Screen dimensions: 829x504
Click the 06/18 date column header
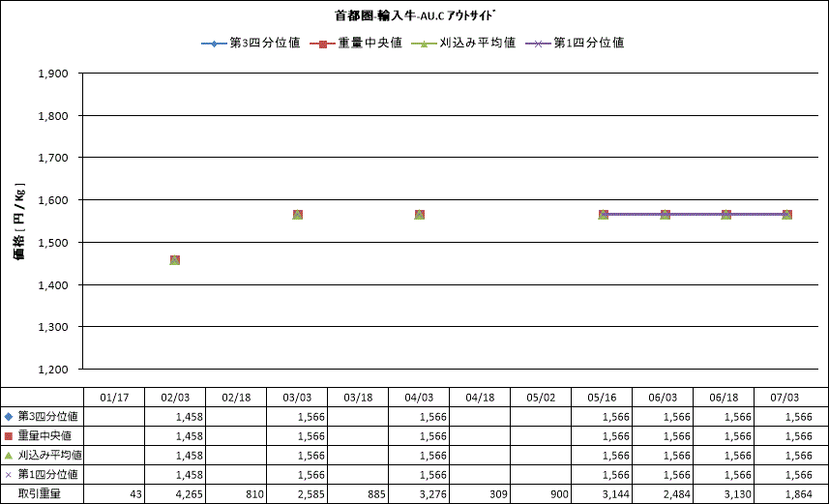(x=724, y=398)
